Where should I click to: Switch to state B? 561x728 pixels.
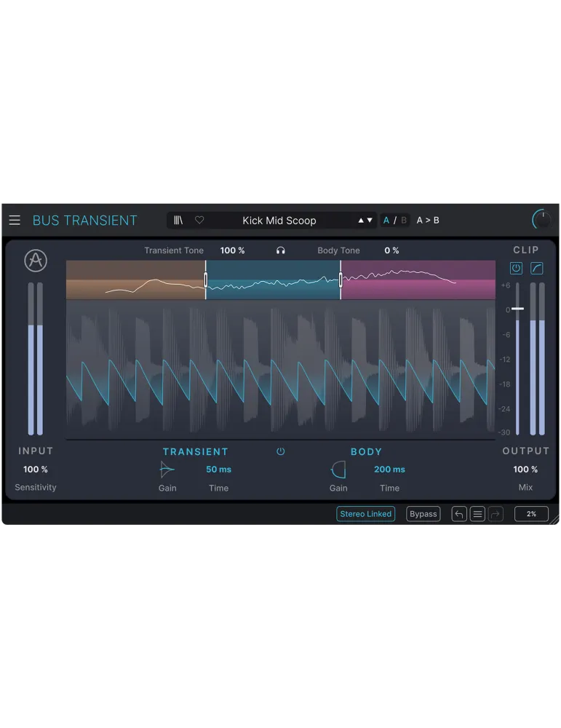coord(404,221)
